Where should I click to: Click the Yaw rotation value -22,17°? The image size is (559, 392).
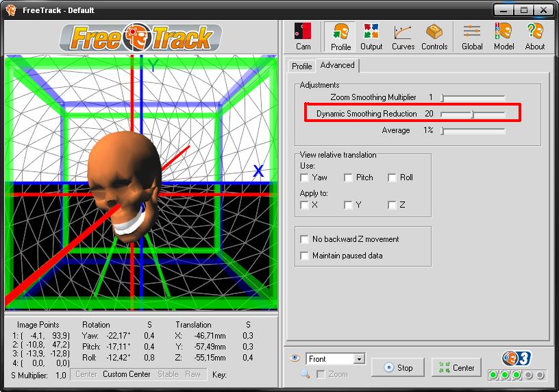[119, 336]
